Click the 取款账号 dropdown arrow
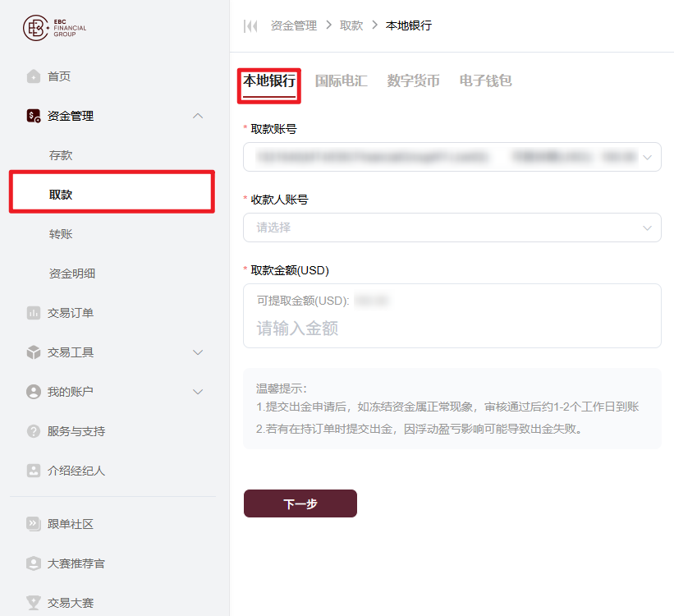The height and width of the screenshot is (616, 674). click(648, 158)
